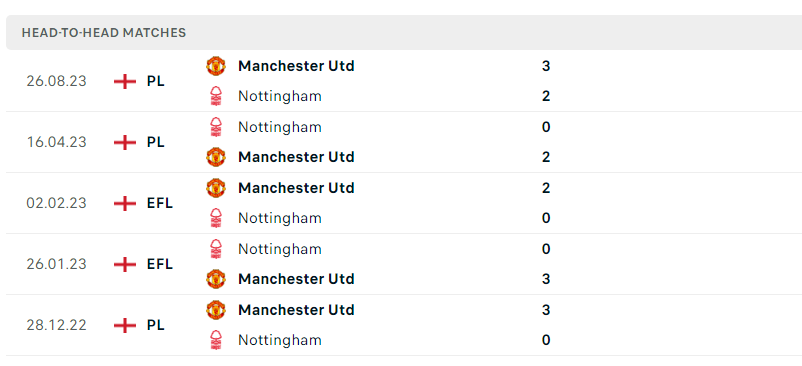Open Nottingham team in 28.12.22 match

pos(280,340)
